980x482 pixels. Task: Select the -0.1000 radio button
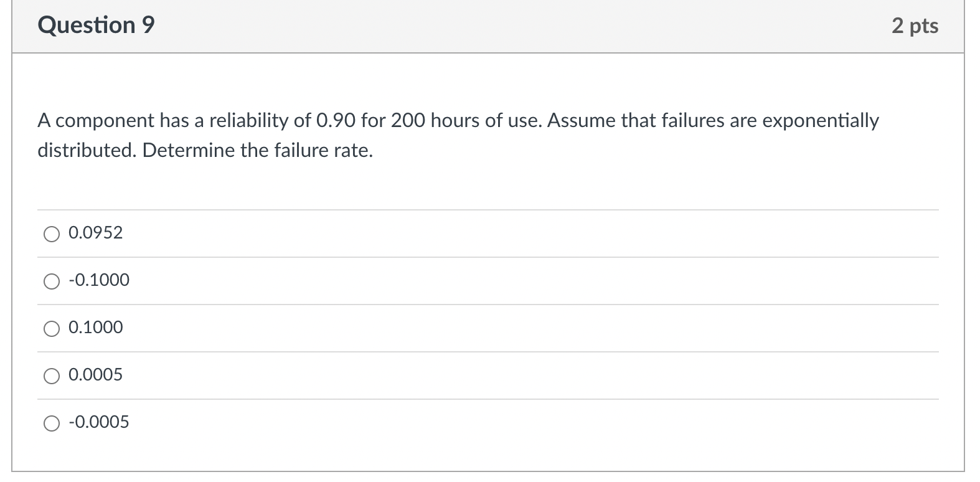[52, 281]
